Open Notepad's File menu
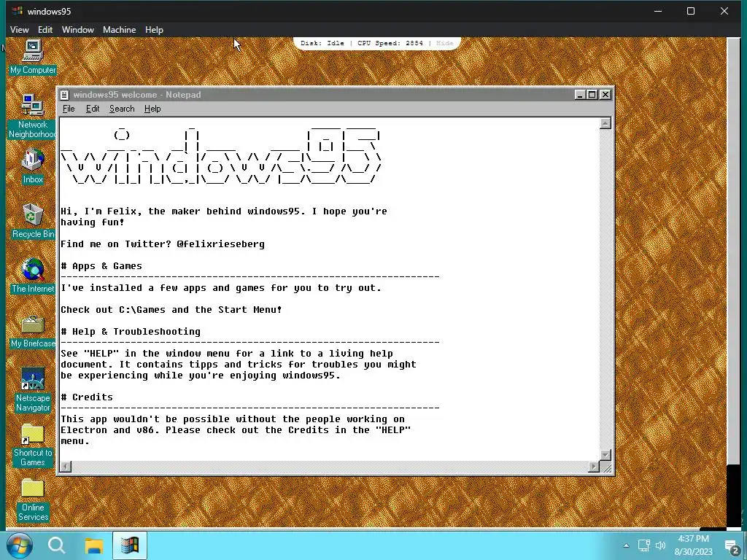Viewport: 747px width, 560px height. 69,109
